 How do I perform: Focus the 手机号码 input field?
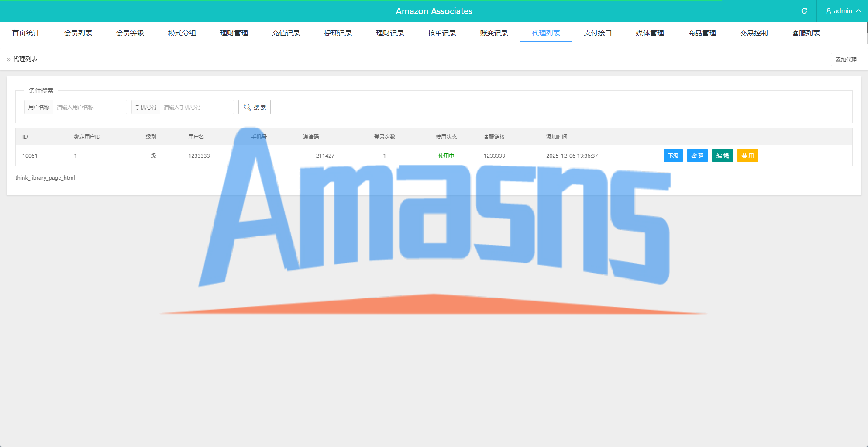[197, 107]
